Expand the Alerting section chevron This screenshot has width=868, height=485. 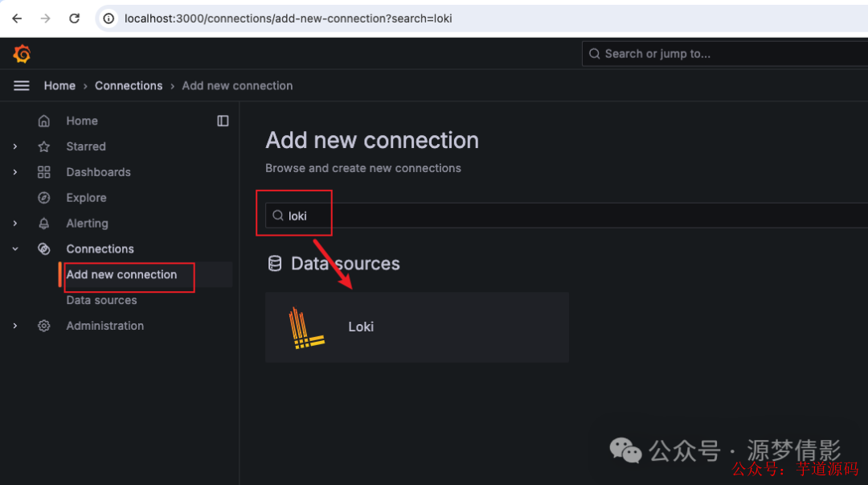[15, 224]
